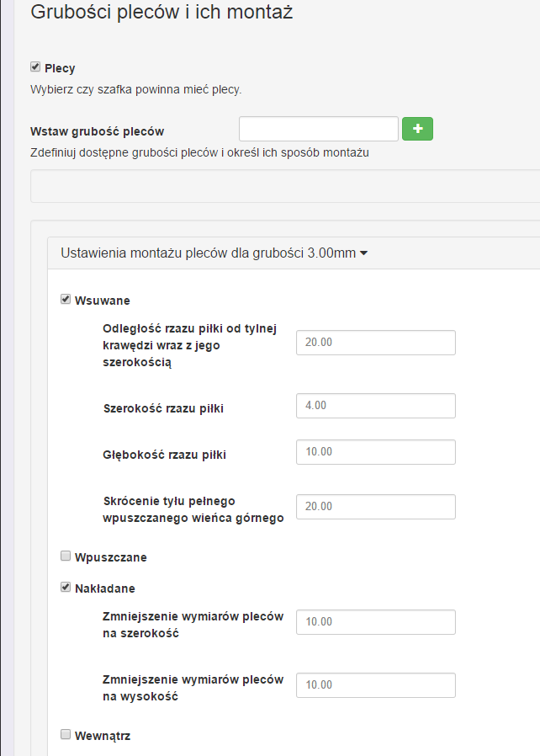Toggle the Nakładane checkbox off
The width and height of the screenshot is (540, 756).
click(x=66, y=588)
